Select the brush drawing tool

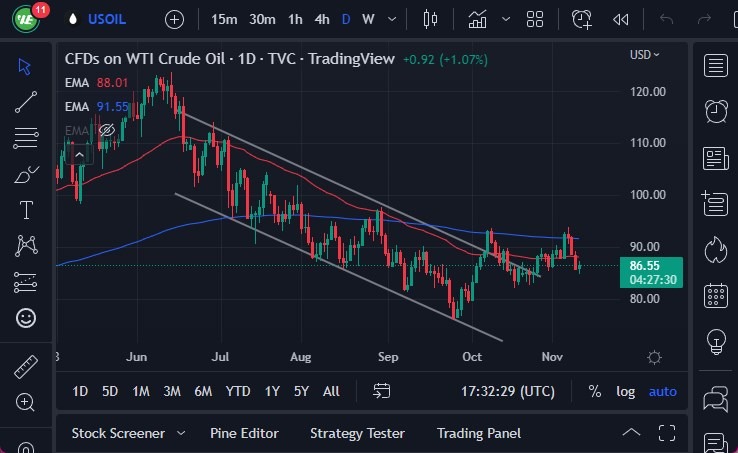click(x=26, y=174)
